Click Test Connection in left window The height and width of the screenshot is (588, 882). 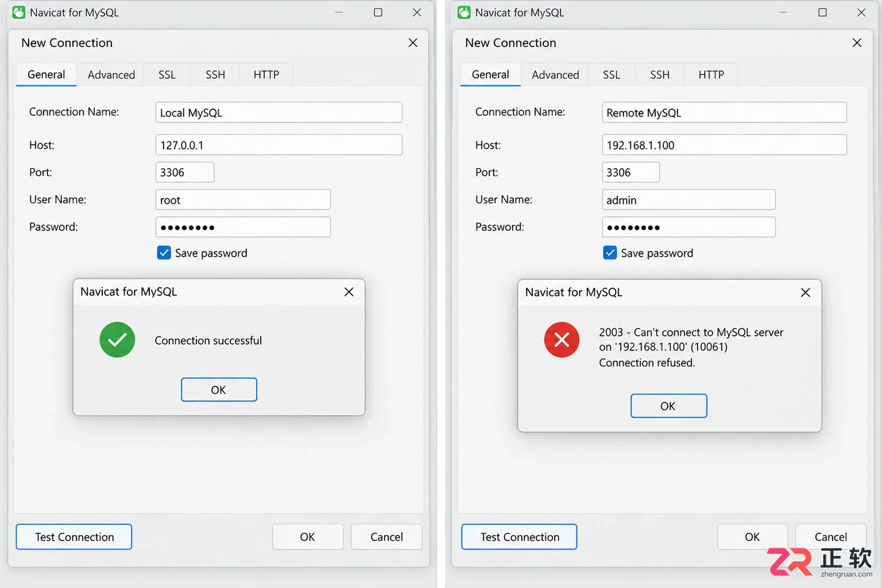74,537
